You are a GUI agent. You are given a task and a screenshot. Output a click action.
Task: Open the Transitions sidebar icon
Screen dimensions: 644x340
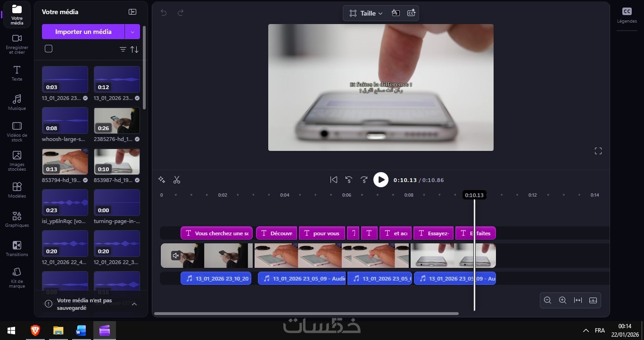pyautogui.click(x=17, y=249)
